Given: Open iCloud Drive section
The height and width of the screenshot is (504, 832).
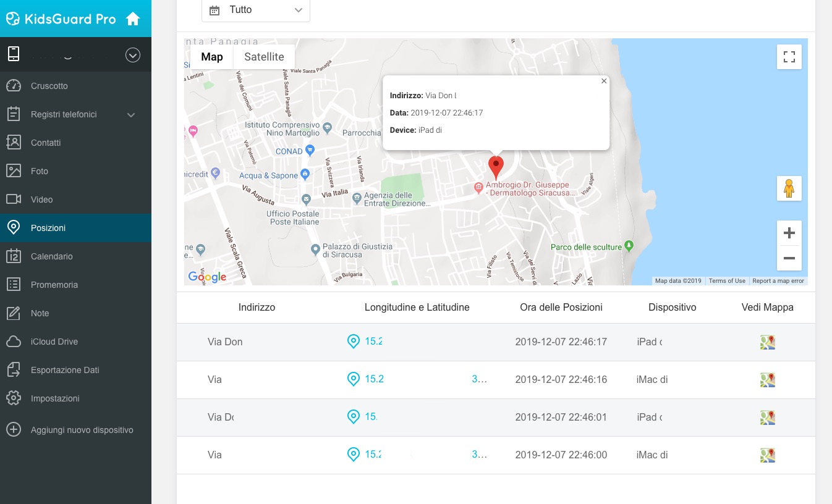Looking at the screenshot, I should pos(54,342).
